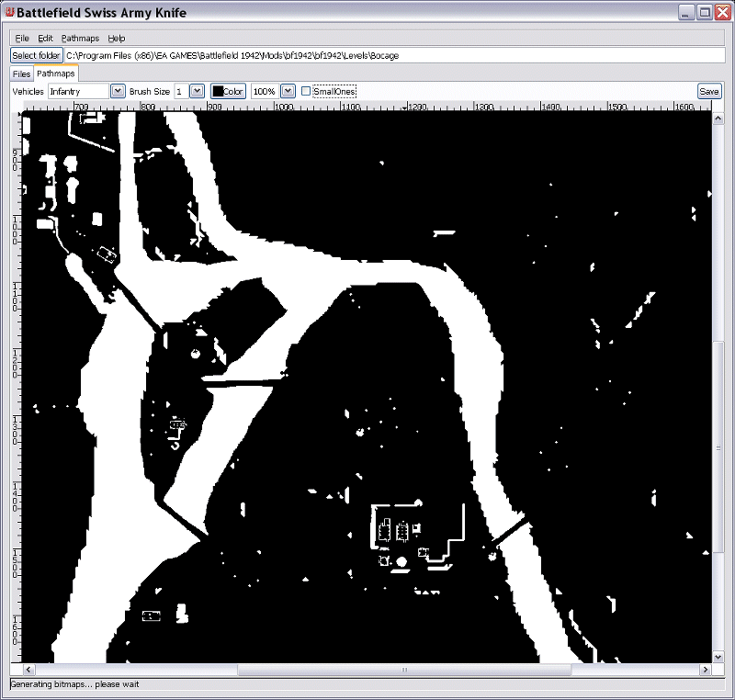Expand the Vehicles dropdown arrow
This screenshot has height=700, width=735.
point(119,91)
